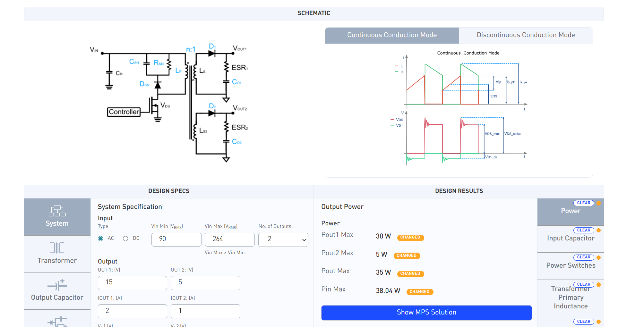The height and width of the screenshot is (327, 644).
Task: Click the Show MPS Solution button
Action: pos(426,313)
